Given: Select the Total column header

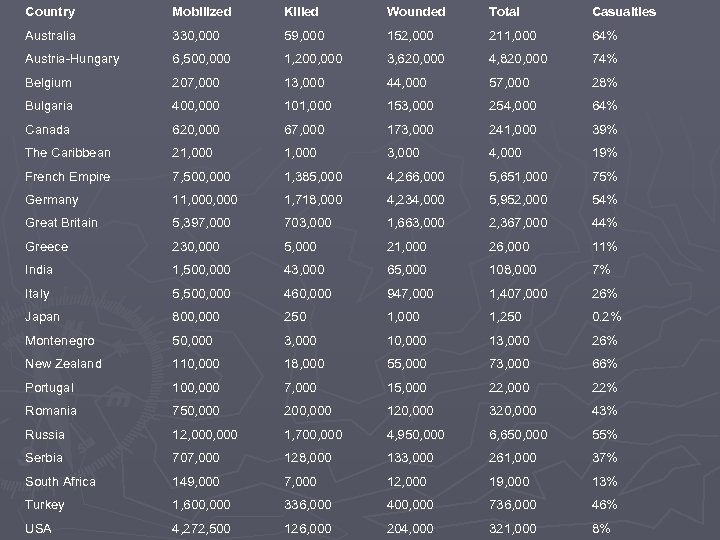Looking at the screenshot, I should coord(504,12).
